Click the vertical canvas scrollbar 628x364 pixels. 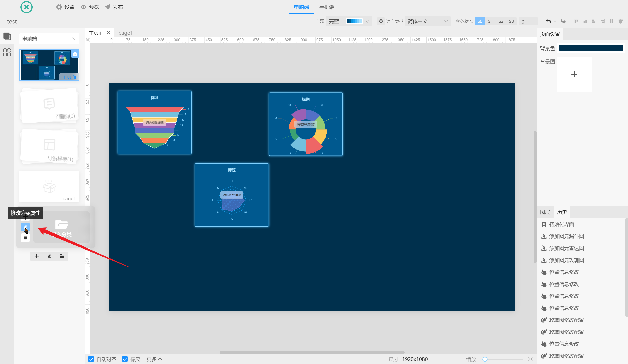(x=535, y=197)
